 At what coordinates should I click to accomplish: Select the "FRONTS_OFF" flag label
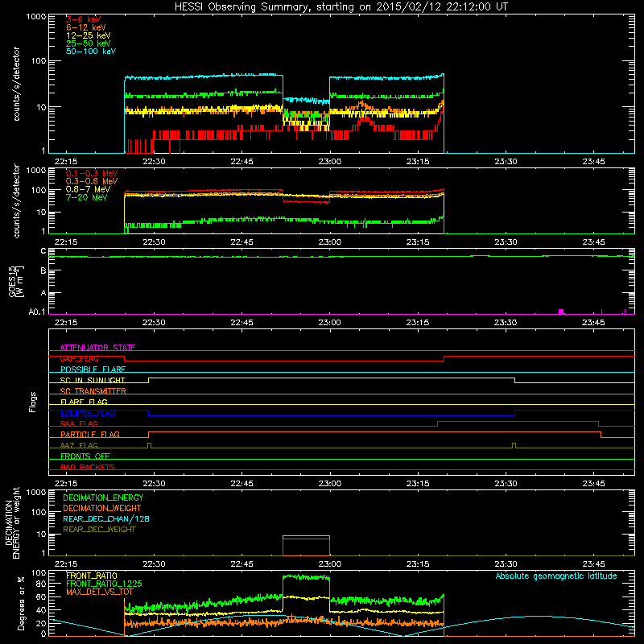click(x=85, y=456)
